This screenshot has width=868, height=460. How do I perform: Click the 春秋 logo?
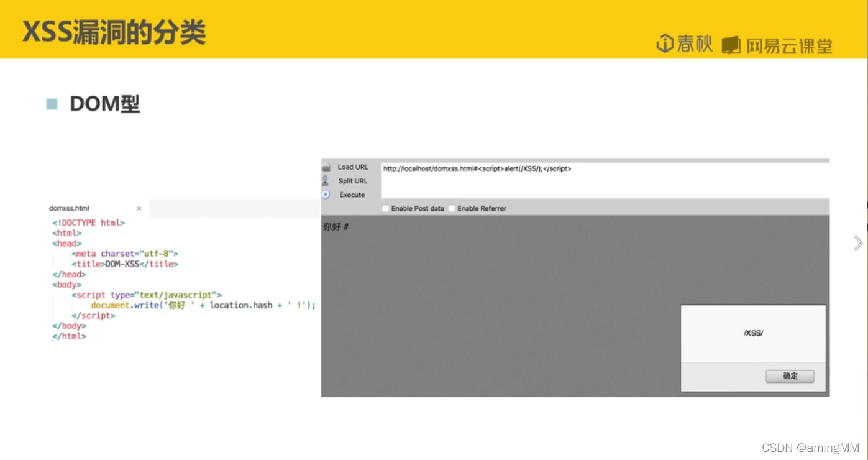point(684,44)
